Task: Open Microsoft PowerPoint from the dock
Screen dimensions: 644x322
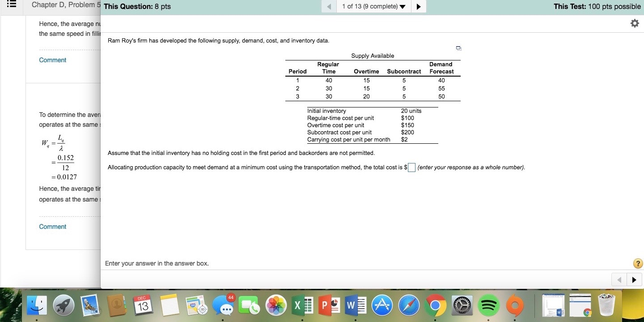Action: [330, 305]
